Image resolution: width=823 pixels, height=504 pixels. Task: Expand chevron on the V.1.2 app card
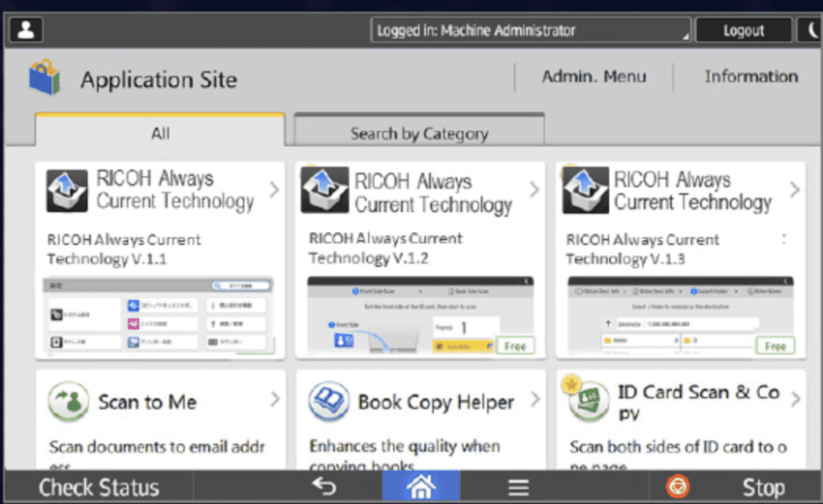534,190
